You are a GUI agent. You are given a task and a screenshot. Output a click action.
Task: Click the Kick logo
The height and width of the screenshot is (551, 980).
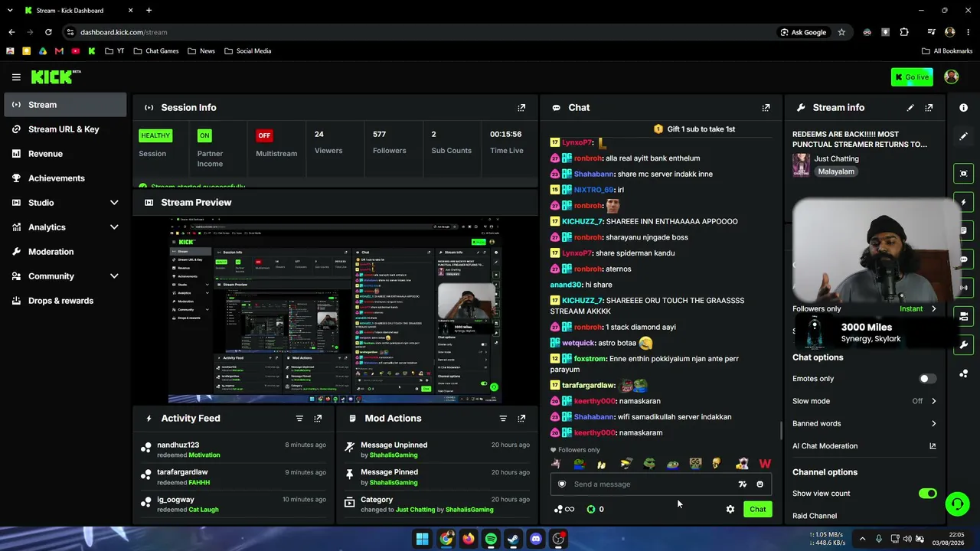[x=55, y=77]
